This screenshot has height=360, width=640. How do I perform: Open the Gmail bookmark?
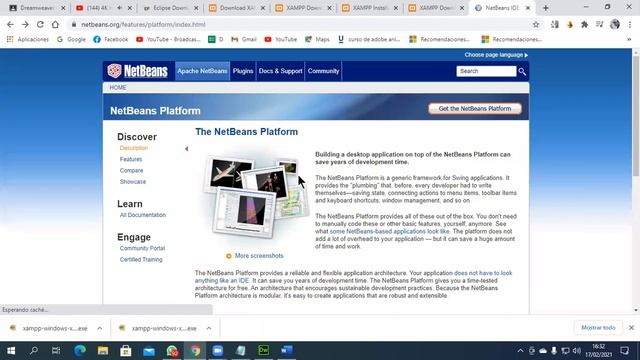point(244,39)
